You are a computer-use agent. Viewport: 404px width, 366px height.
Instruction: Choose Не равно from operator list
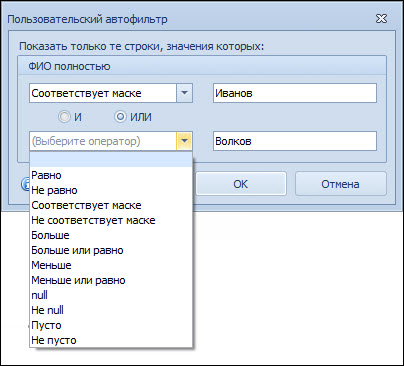click(111, 190)
